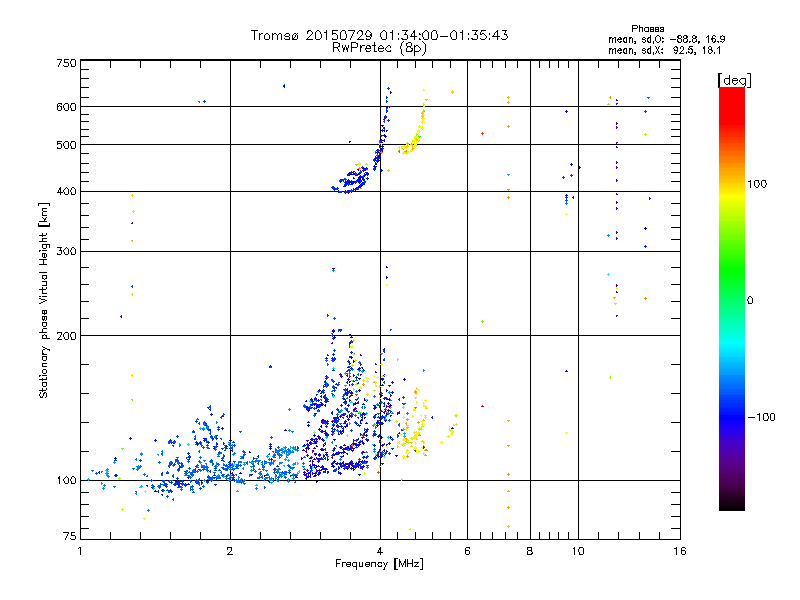Click the 'Phases' statistics header

pos(647,29)
